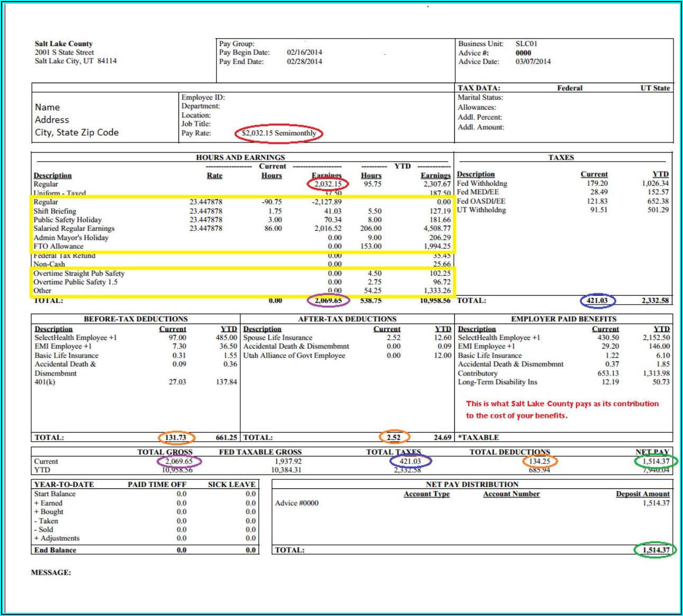Click the Deposit Amount column header
Viewport: 683px width, 616px height.
pos(642,494)
